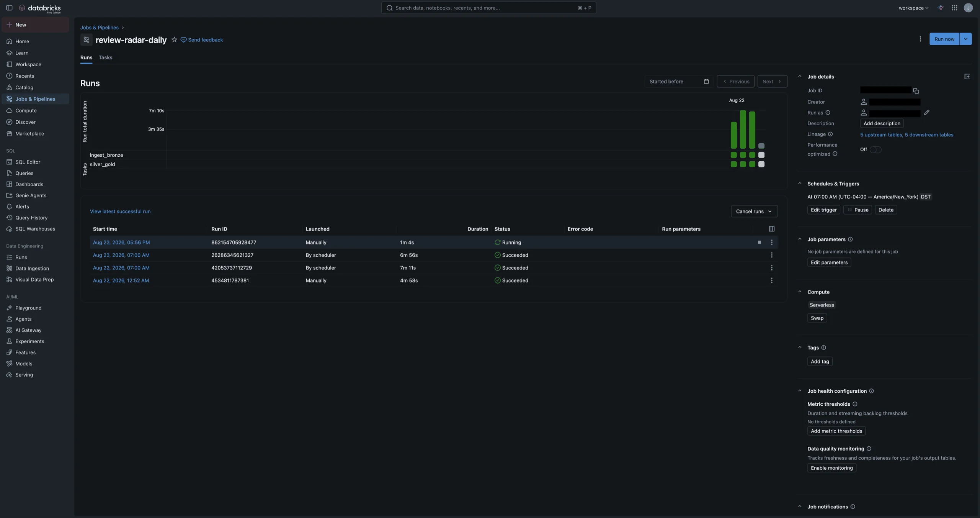980x518 pixels.
Task: Click the Add metric thresholds button
Action: coord(836,431)
